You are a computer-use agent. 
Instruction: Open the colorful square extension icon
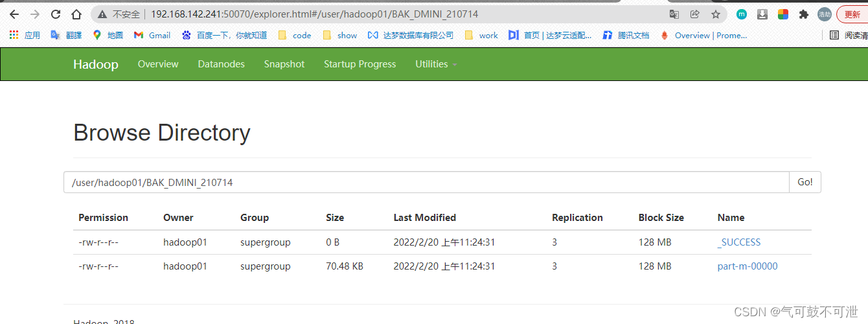[783, 14]
